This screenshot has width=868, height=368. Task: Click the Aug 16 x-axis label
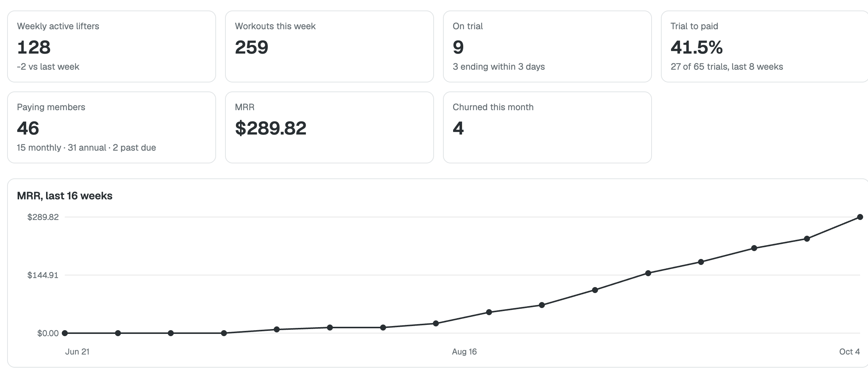[464, 352]
